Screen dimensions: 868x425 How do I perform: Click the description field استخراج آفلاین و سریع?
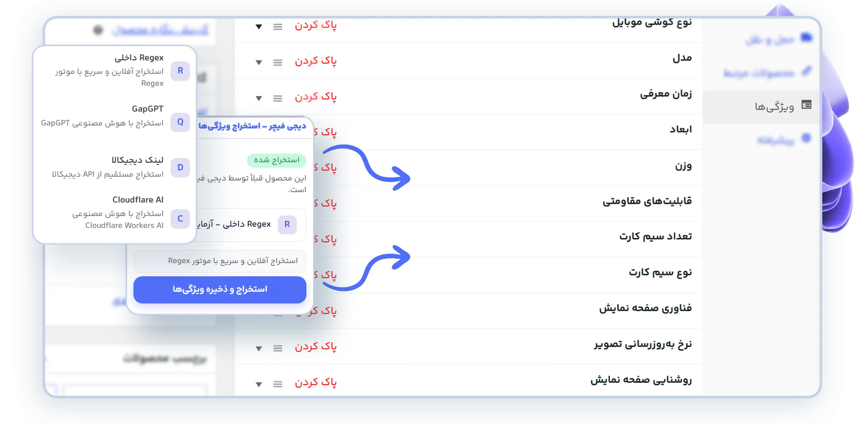[220, 261]
